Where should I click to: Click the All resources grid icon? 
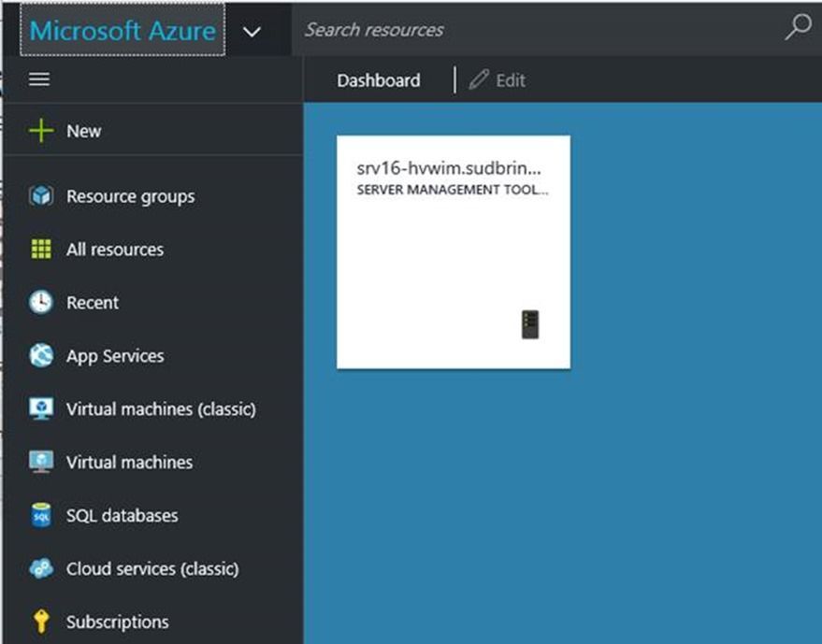click(41, 249)
